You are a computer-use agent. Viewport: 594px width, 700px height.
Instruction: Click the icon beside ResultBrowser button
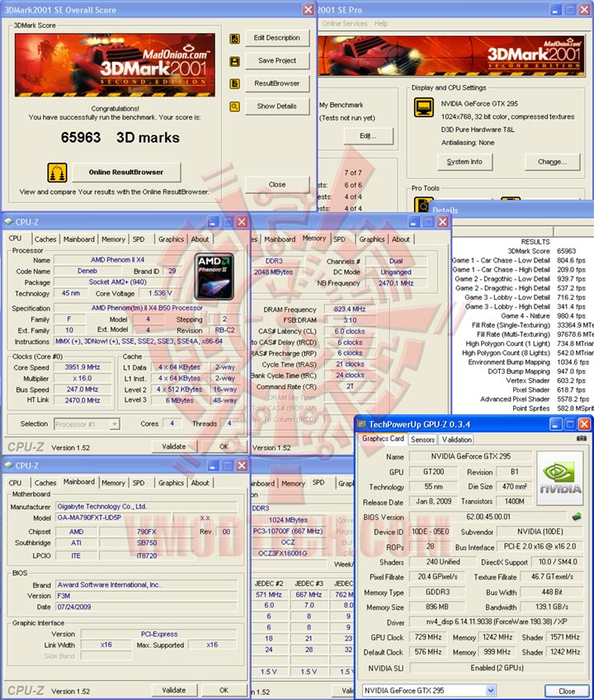tap(235, 83)
